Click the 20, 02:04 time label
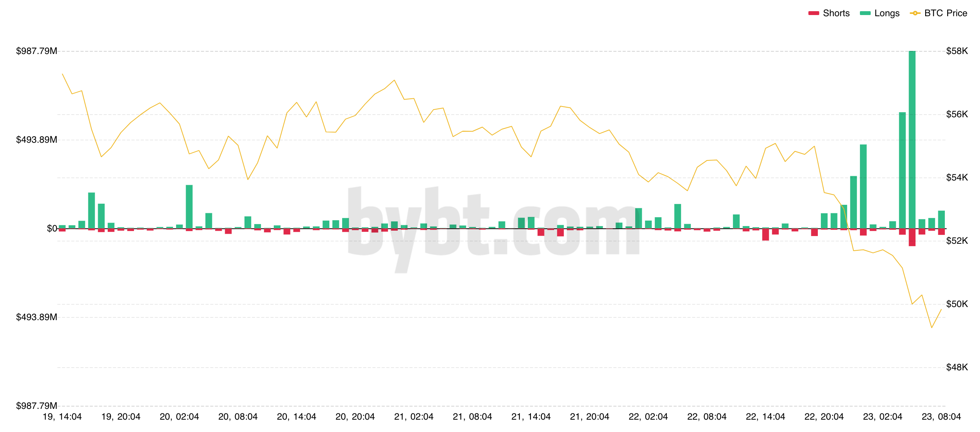 [179, 417]
